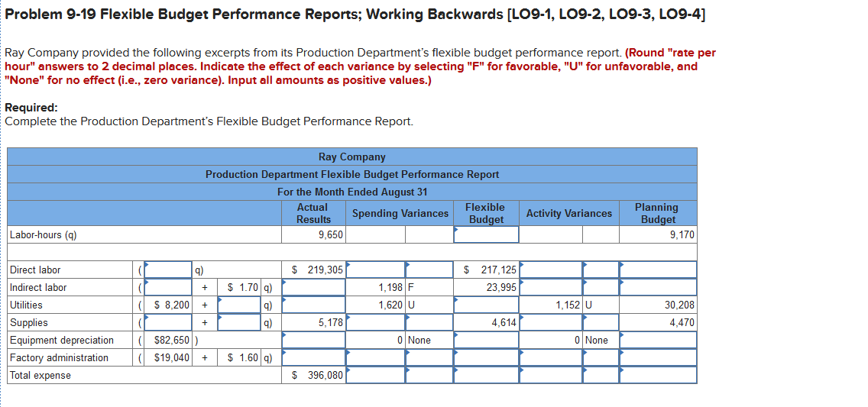Select Supplies activity variance amount field

(x=551, y=322)
